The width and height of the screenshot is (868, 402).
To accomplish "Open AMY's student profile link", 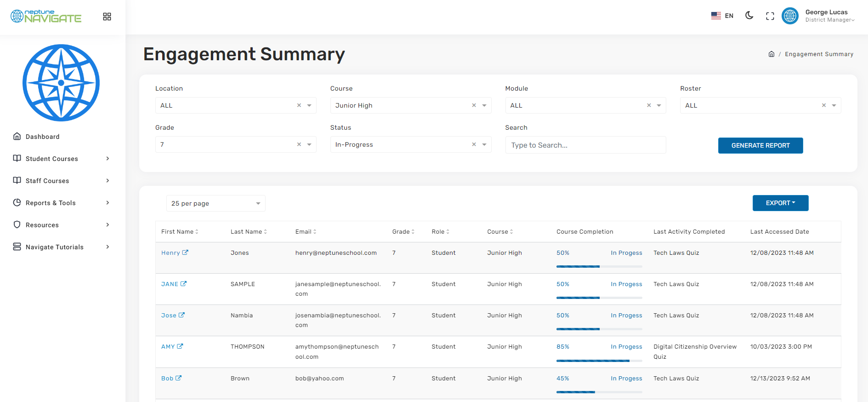I will (x=172, y=347).
